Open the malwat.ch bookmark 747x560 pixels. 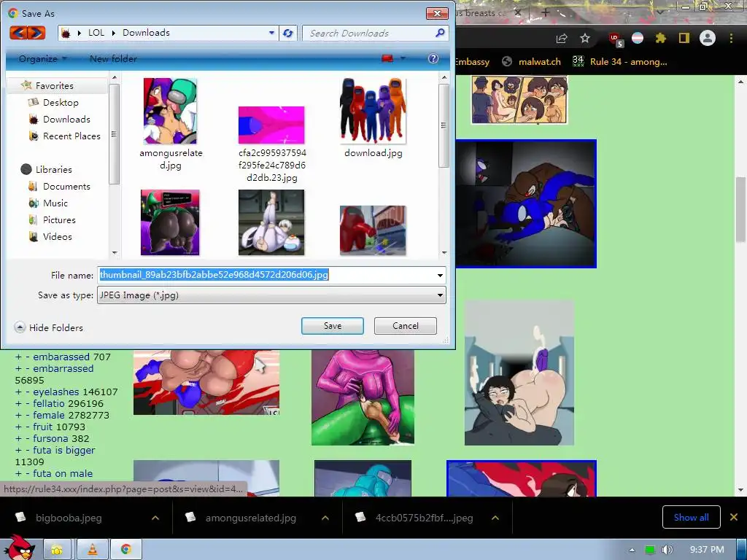(x=532, y=61)
